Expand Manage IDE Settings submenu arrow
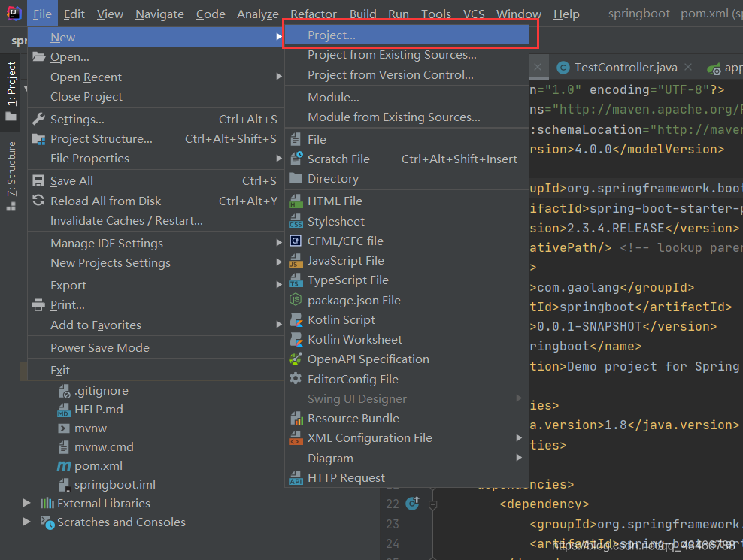 coord(279,243)
